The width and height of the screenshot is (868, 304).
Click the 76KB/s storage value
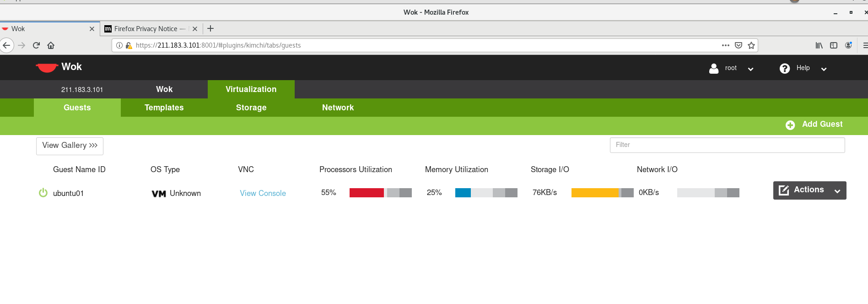[545, 192]
